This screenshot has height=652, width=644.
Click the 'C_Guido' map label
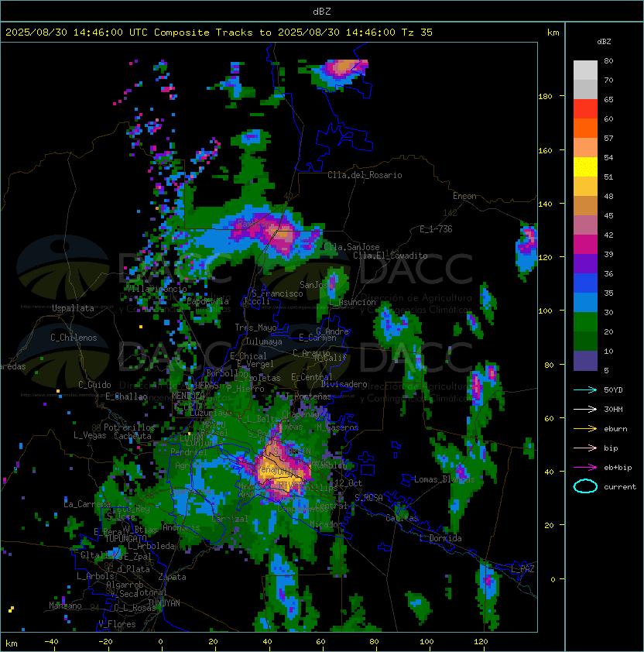tap(94, 385)
